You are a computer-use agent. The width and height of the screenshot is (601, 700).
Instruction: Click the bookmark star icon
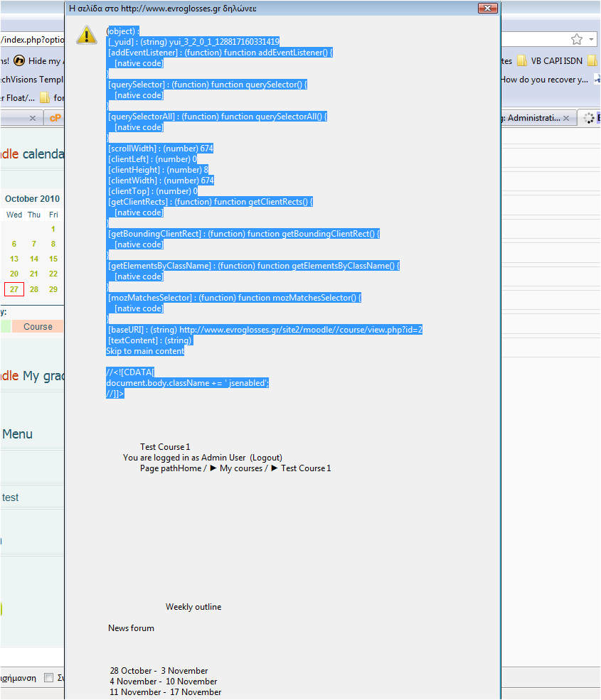(x=577, y=39)
